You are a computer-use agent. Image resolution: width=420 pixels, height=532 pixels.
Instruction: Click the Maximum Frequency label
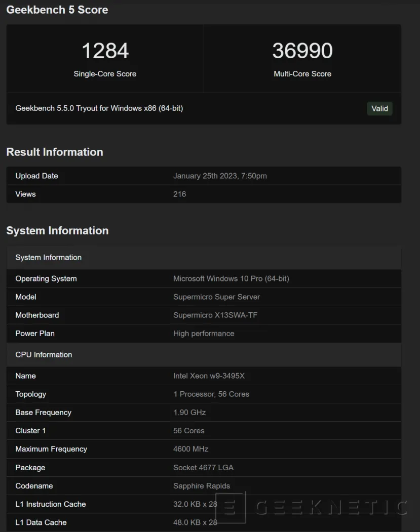51,449
